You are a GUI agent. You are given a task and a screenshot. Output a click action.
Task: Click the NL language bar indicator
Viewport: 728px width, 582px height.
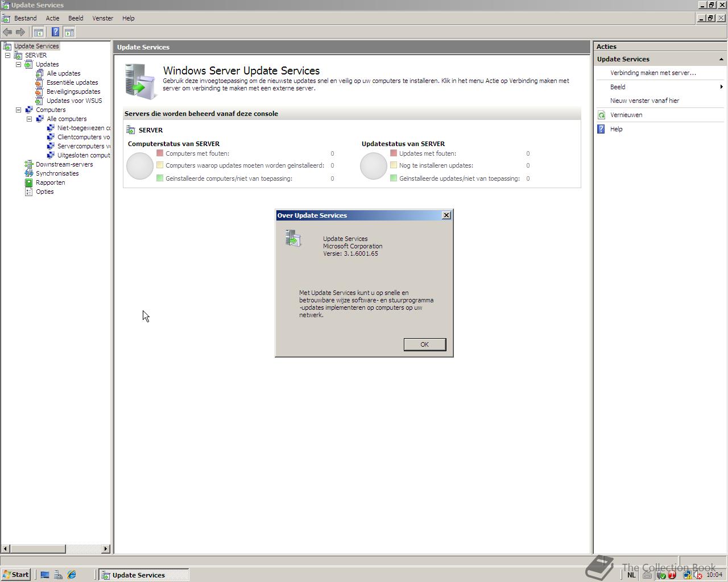631,575
